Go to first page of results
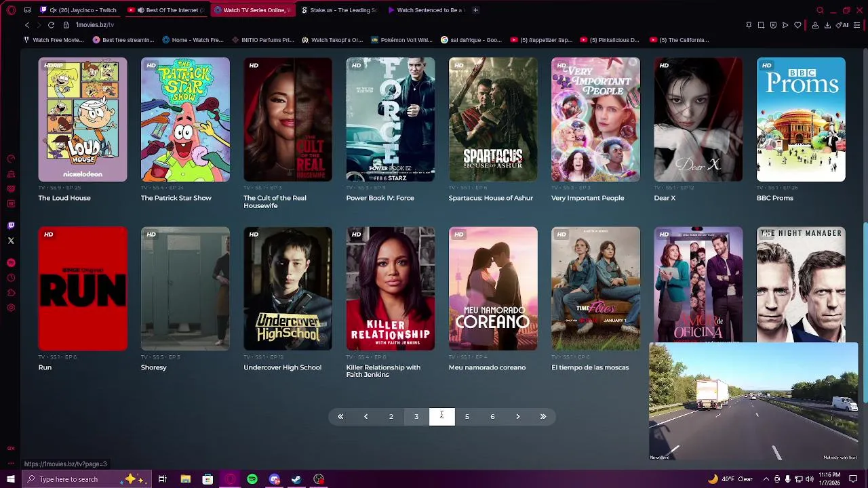Viewport: 868px width, 488px height. (340, 416)
